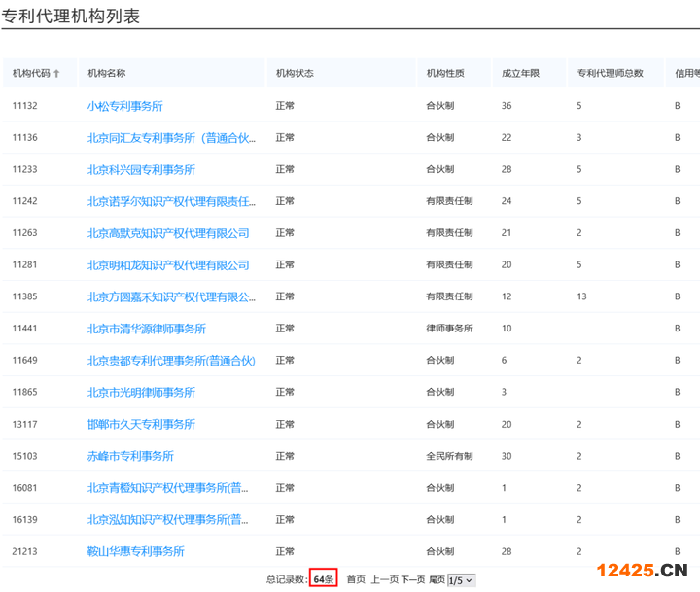Click the 北京明和龙知识产权代理有限公司 link
Screen dimensions: 700x592
click(168, 265)
